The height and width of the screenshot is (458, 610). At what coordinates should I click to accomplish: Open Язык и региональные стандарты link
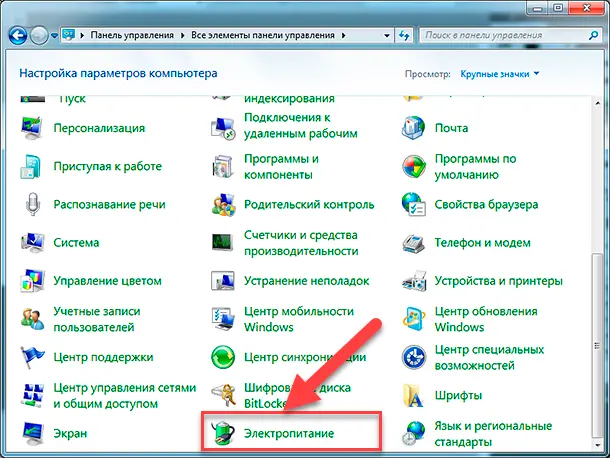tap(493, 433)
